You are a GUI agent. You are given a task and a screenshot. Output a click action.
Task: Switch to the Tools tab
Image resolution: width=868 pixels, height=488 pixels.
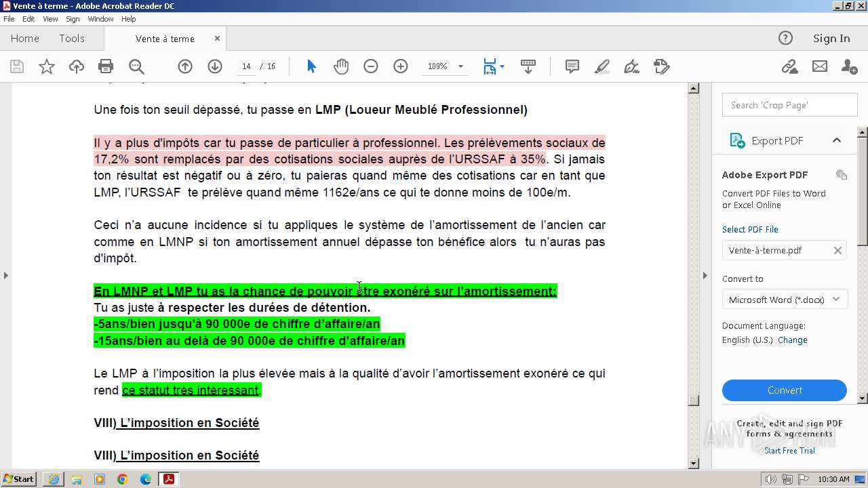pyautogui.click(x=72, y=39)
